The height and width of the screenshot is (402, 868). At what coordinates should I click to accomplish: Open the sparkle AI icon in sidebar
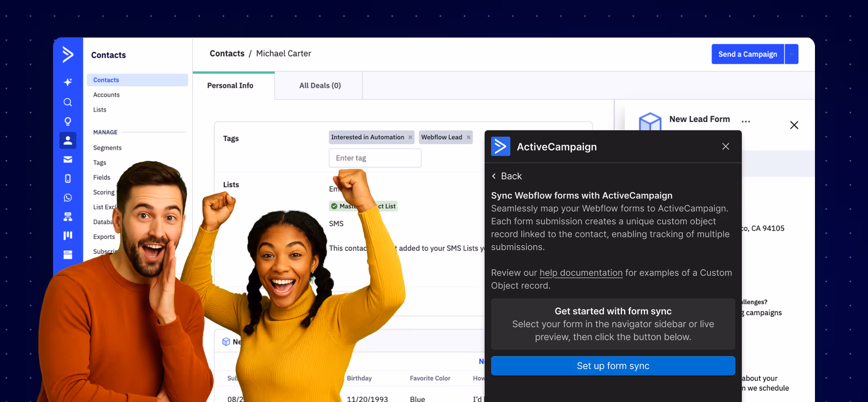[x=68, y=82]
